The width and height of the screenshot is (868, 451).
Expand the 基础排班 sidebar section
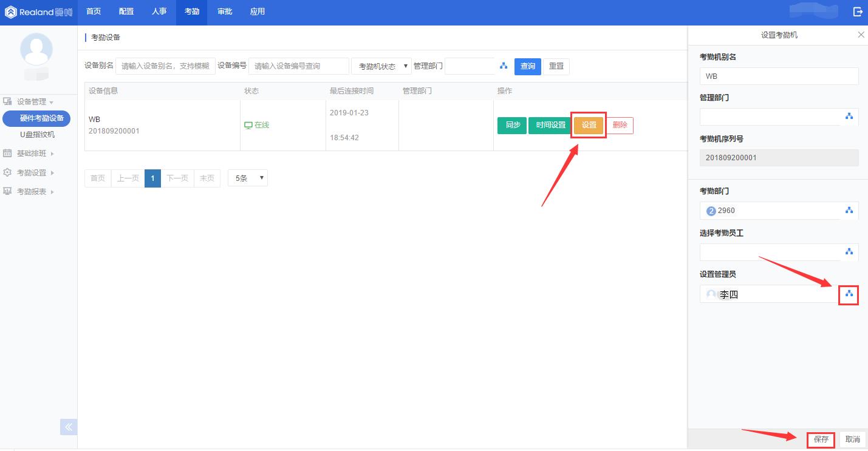click(32, 154)
